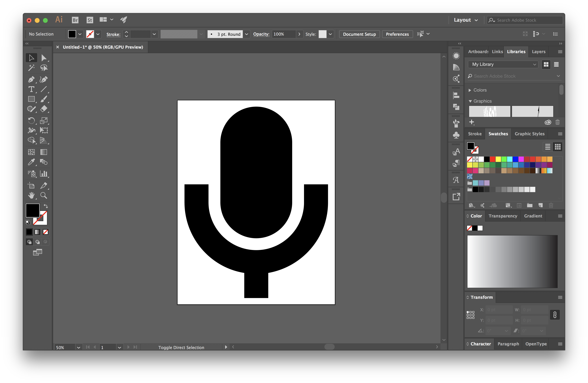Open the Layout menu in menu bar
588x383 pixels.
[465, 20]
